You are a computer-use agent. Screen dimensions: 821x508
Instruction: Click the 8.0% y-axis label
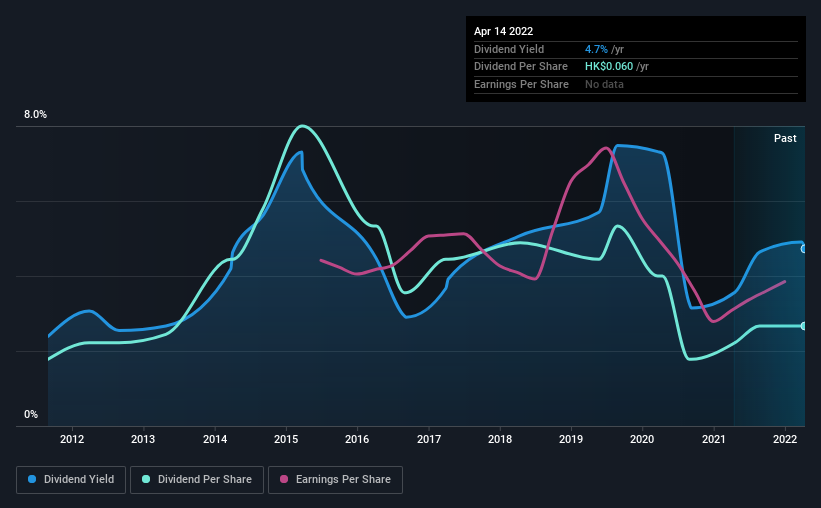click(35, 114)
